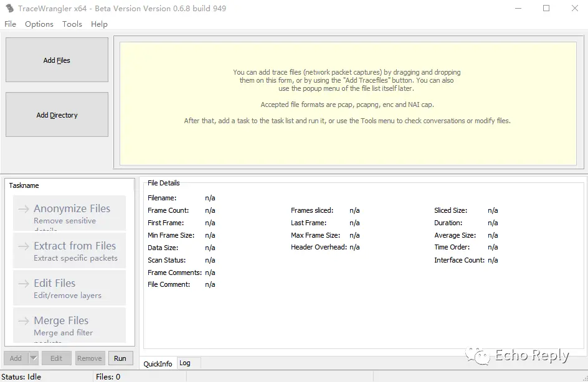Switch to the QuickInfo tab

(x=158, y=364)
